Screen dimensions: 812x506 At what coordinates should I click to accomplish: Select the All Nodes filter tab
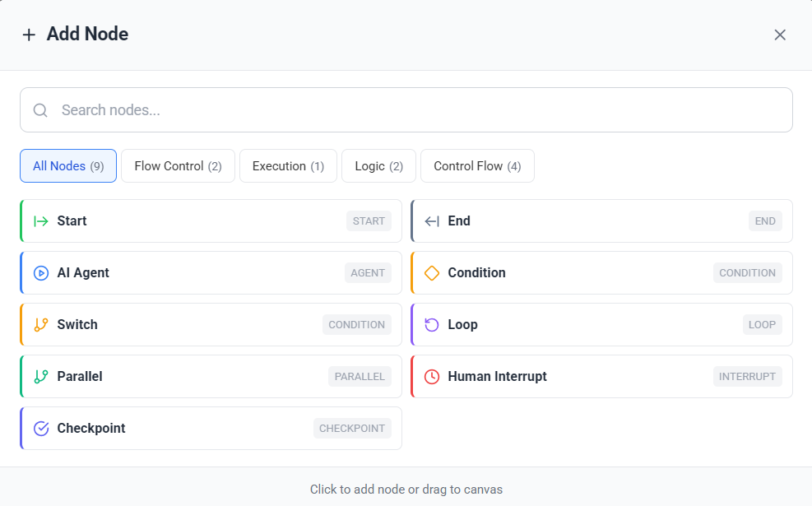tap(68, 166)
